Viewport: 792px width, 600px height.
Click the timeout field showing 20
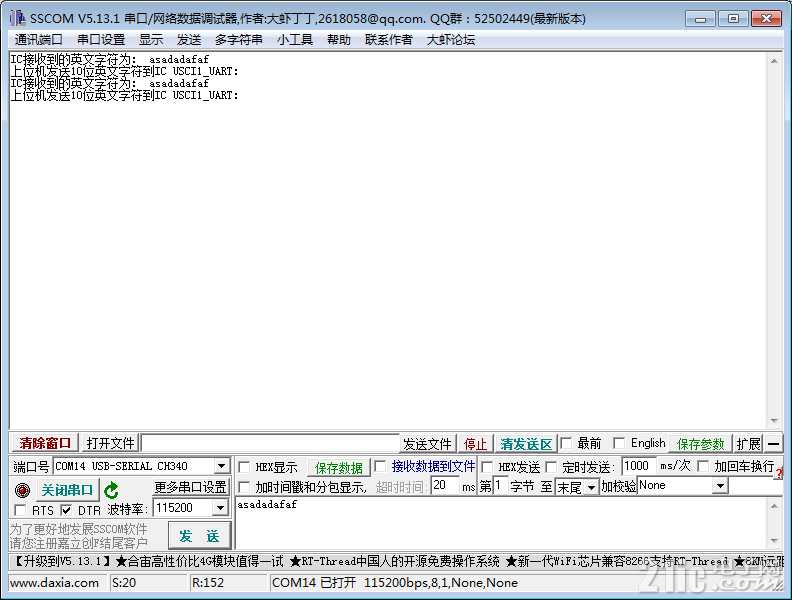click(444, 486)
